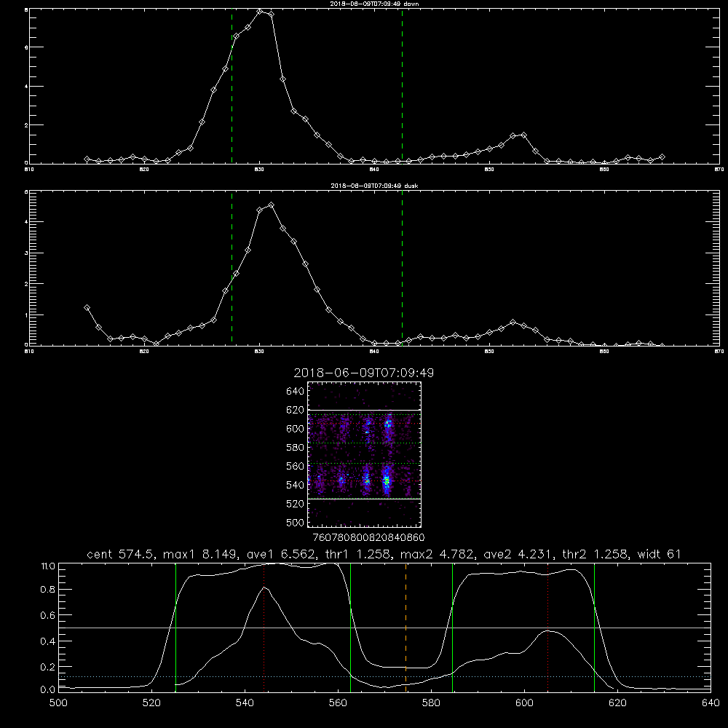728x728 pixels.
Task: Click the highest data point of the dusk curve
Action: point(271,205)
